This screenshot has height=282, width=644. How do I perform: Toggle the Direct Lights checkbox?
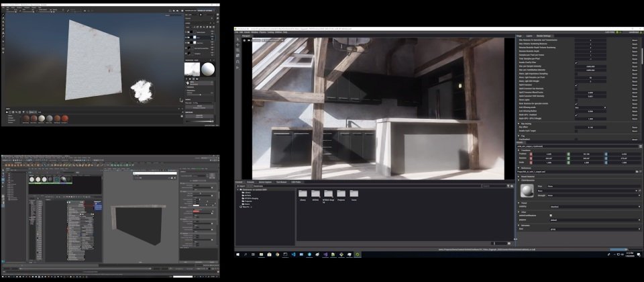[x=576, y=100]
